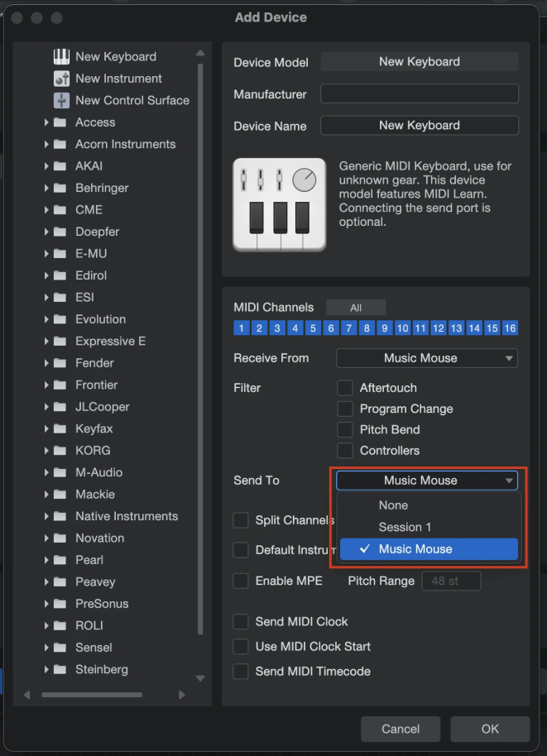Screen dimensions: 547x756
Task: Click the Native Instruments folder icon
Action: 60,516
